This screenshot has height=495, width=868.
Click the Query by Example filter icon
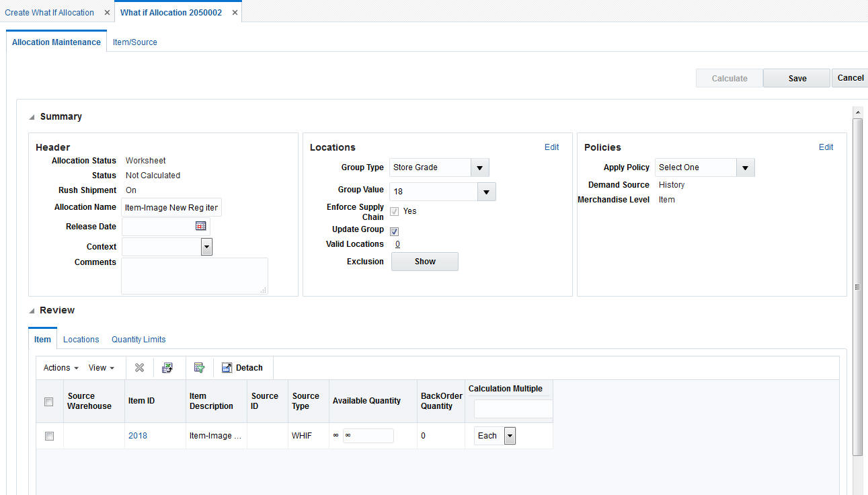pyautogui.click(x=199, y=367)
